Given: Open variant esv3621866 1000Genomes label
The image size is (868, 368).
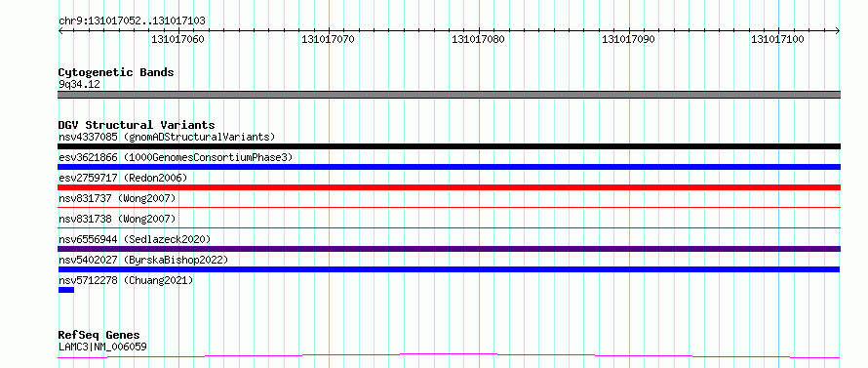Looking at the screenshot, I should (176, 157).
